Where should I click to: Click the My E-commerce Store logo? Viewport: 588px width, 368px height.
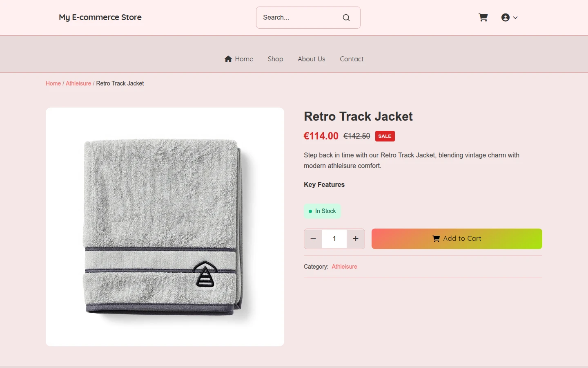[100, 17]
